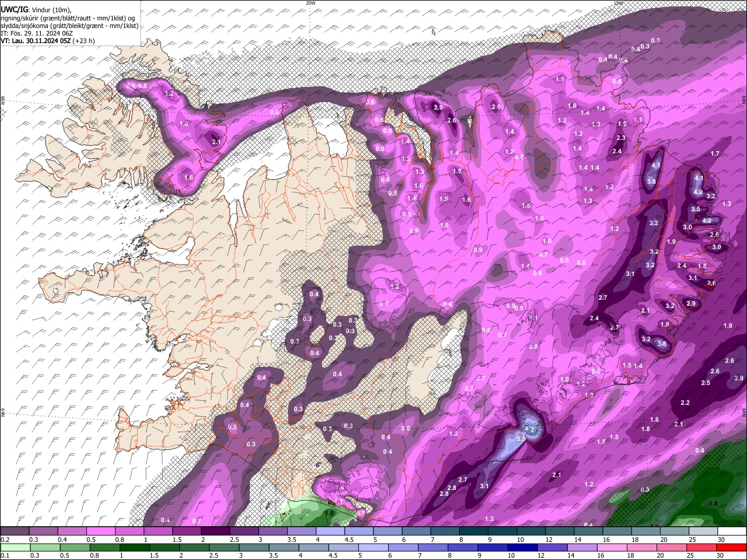
Task: Click the 2.2 precipitation value on the map
Action: pos(685,403)
